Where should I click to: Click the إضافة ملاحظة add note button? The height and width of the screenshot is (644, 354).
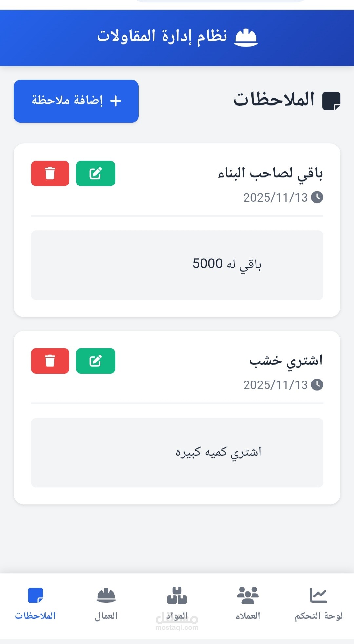[76, 101]
